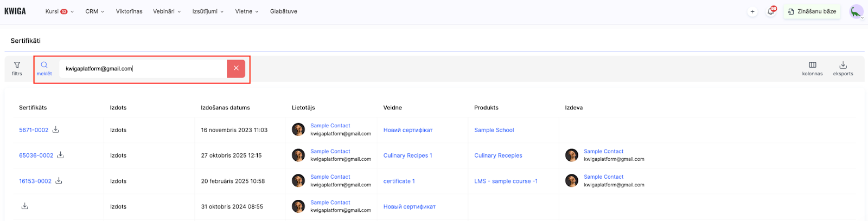This screenshot has width=868, height=221.
Task: Open the Izsūtījumi dropdown menu
Action: point(208,11)
